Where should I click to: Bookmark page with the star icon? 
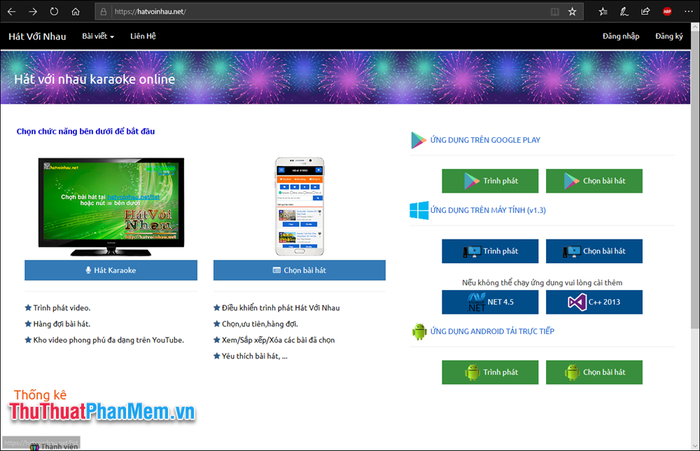pos(571,11)
